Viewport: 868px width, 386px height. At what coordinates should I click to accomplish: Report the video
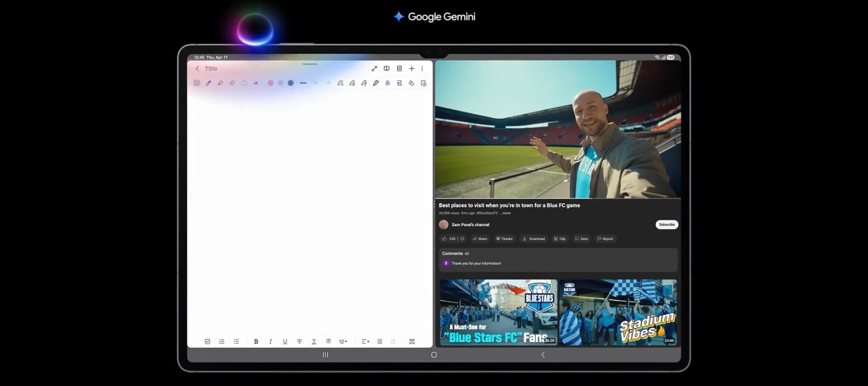[x=605, y=239]
